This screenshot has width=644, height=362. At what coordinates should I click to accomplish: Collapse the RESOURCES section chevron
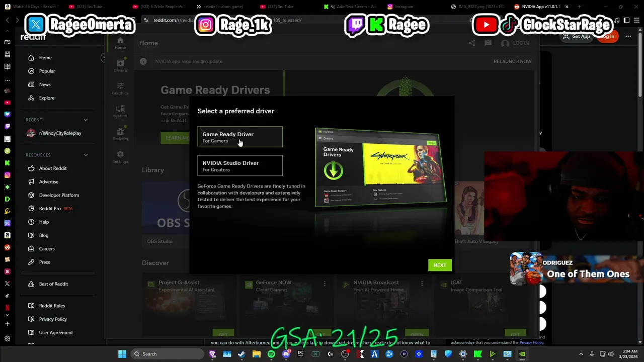(x=86, y=155)
